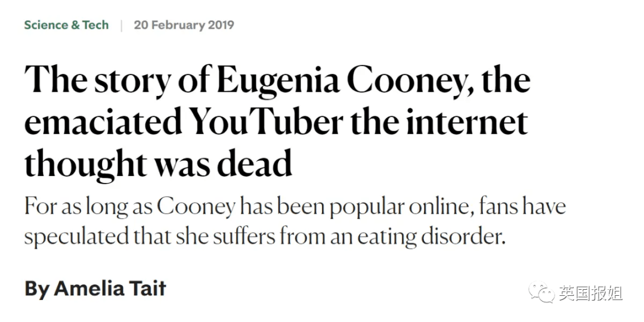The image size is (644, 322).
Task: Click the subheading line starting 'For as long'
Action: pyautogui.click(x=295, y=208)
